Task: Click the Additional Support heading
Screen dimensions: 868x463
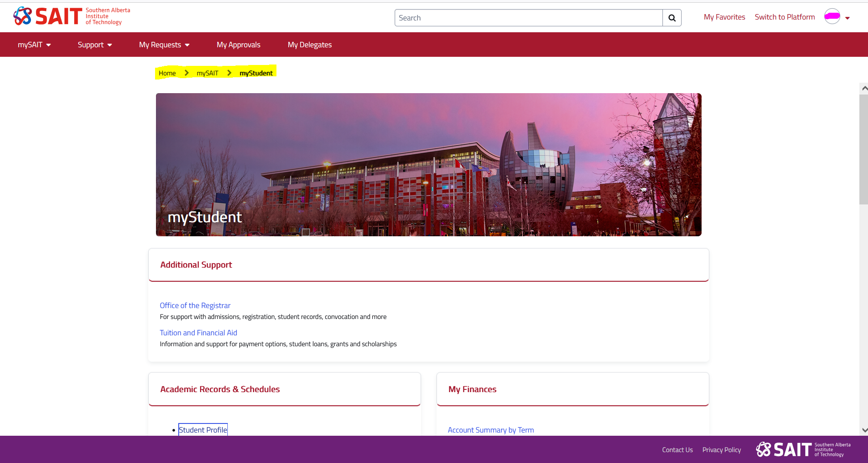Action: [196, 265]
